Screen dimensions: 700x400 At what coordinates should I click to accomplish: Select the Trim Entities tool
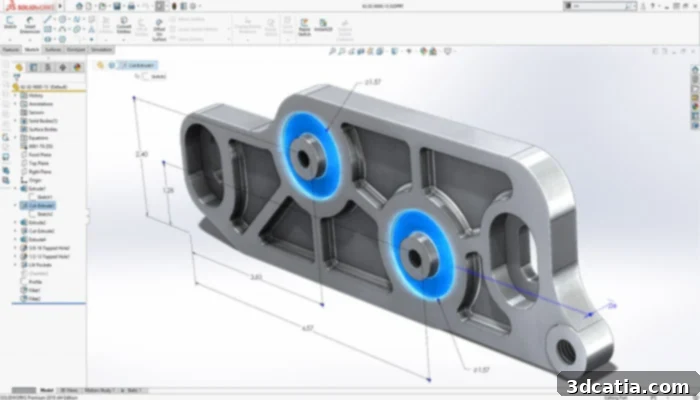106,25
